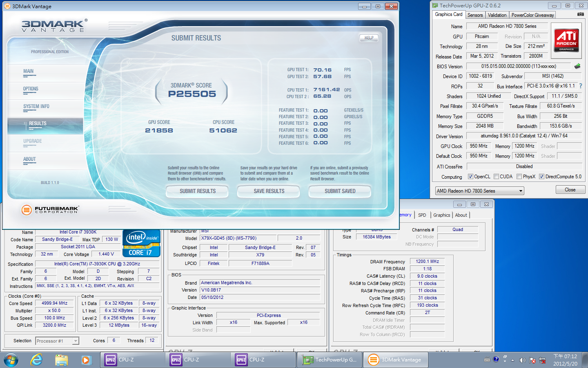The height and width of the screenshot is (368, 588).
Task: Click the volume speaker tray icon
Action: pos(522,360)
